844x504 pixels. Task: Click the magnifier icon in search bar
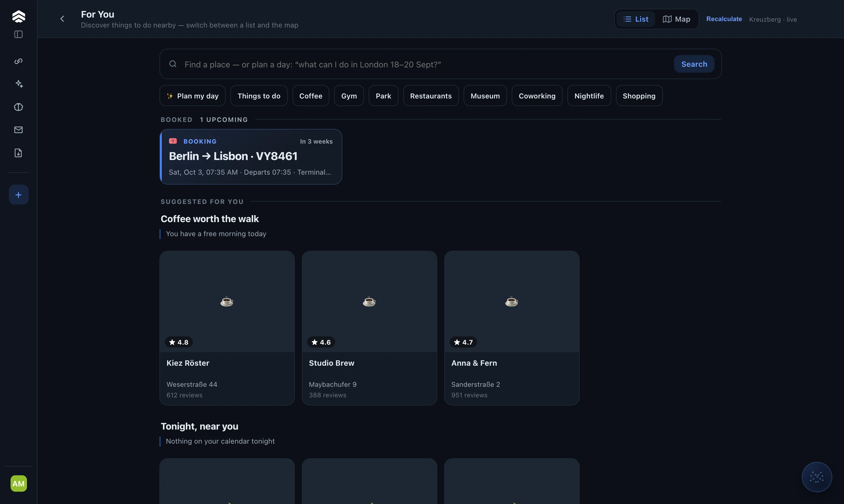point(173,64)
